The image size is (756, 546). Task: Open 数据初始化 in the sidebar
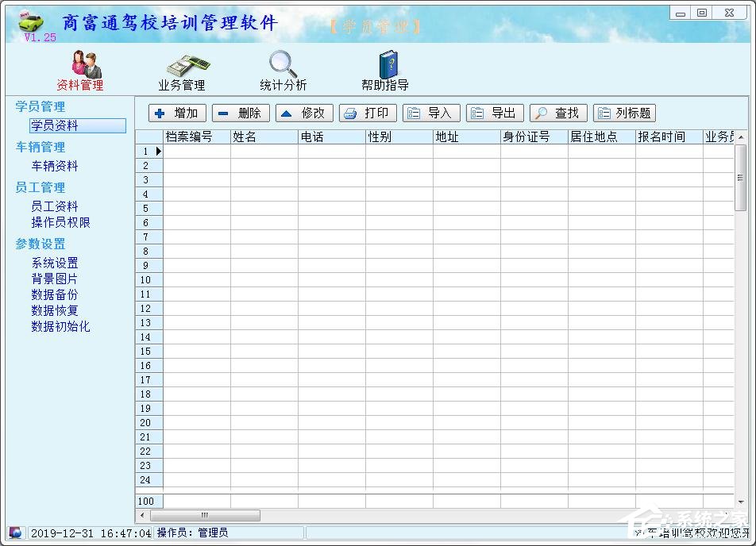coord(60,327)
